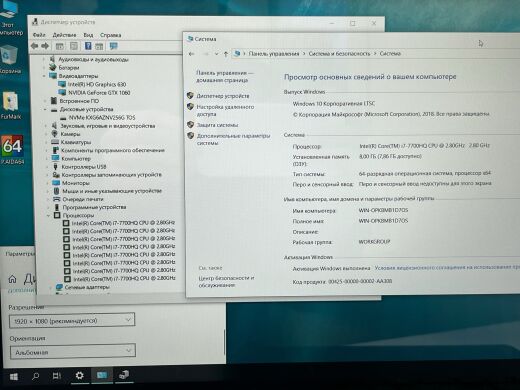
Task: Open recent locations dropdown in System window
Action: pos(216,54)
